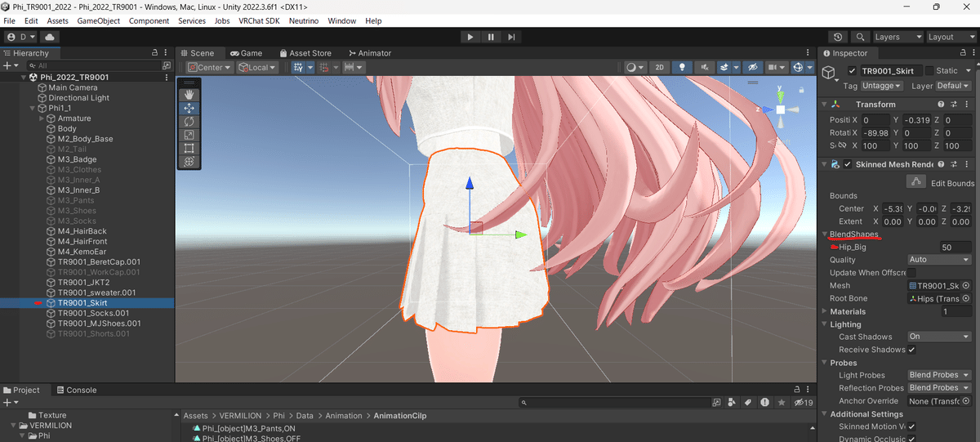Open Skinned Mesh Renderer options menu
The width and height of the screenshot is (980, 442).
tap(966, 164)
